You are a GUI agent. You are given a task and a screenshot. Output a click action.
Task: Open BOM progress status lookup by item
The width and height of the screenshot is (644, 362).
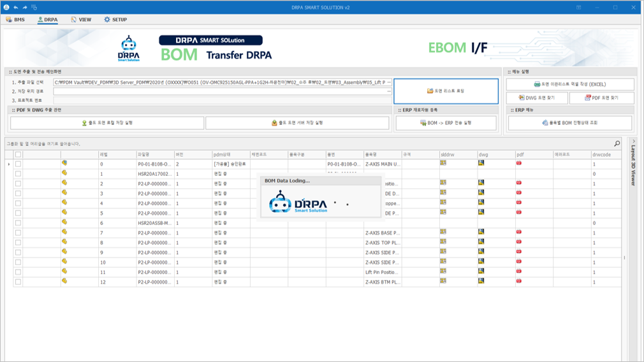coord(569,123)
